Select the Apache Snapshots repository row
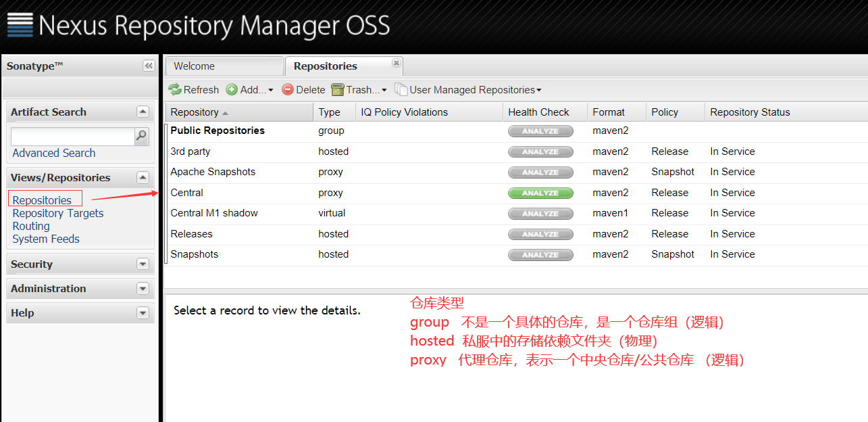868x422 pixels. click(x=517, y=172)
